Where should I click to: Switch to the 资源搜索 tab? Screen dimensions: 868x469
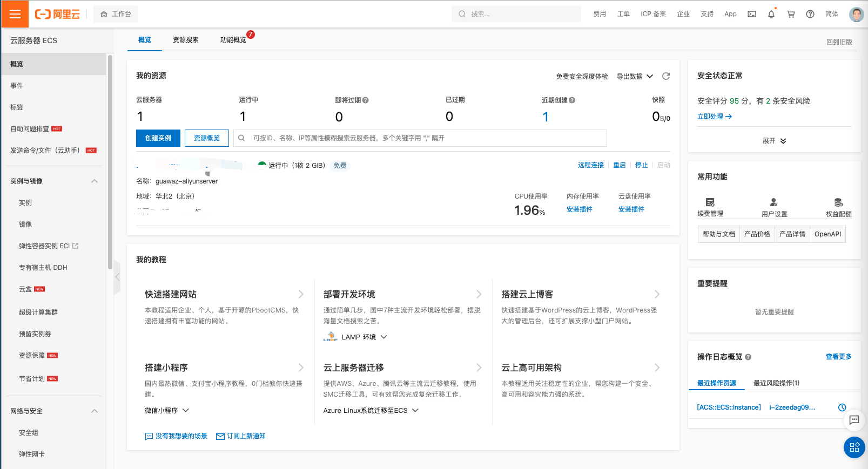pyautogui.click(x=186, y=40)
